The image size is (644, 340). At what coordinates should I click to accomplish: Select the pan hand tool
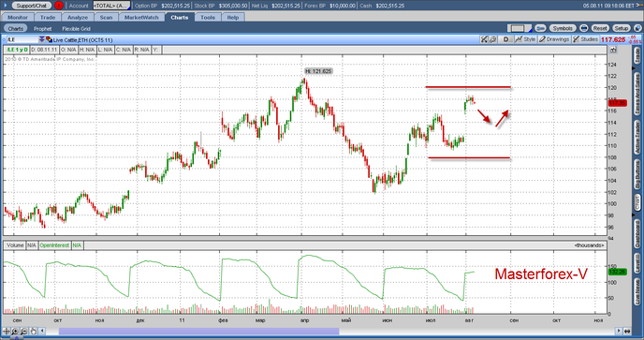(x=34, y=331)
